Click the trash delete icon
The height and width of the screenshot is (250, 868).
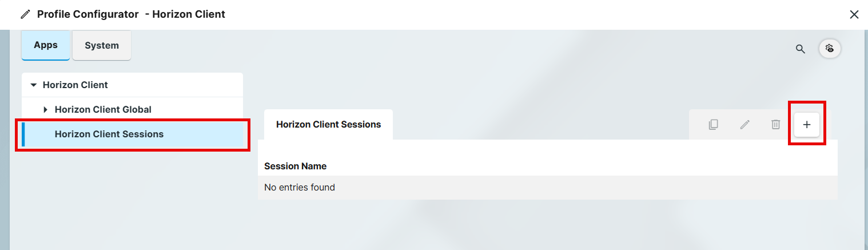click(x=775, y=124)
